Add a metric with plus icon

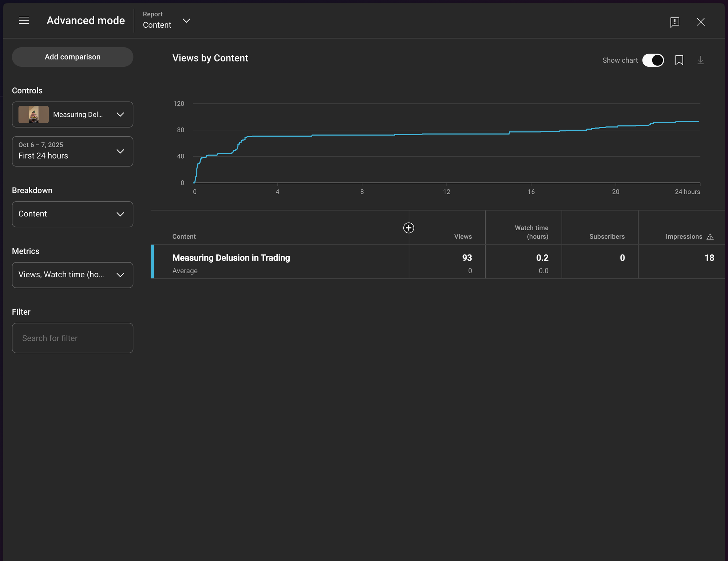coord(408,228)
